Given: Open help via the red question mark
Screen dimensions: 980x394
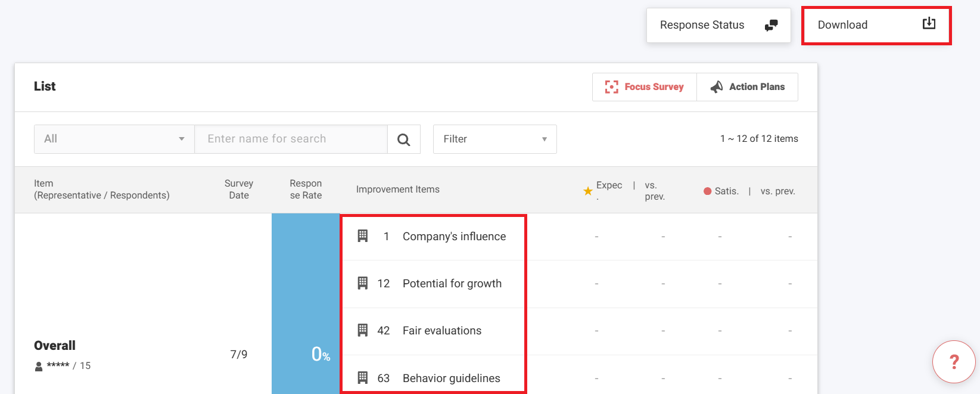Looking at the screenshot, I should pos(953,361).
